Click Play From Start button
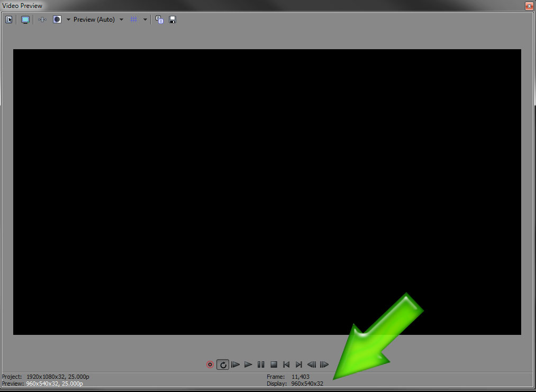Image resolution: width=536 pixels, height=392 pixels. click(235, 364)
